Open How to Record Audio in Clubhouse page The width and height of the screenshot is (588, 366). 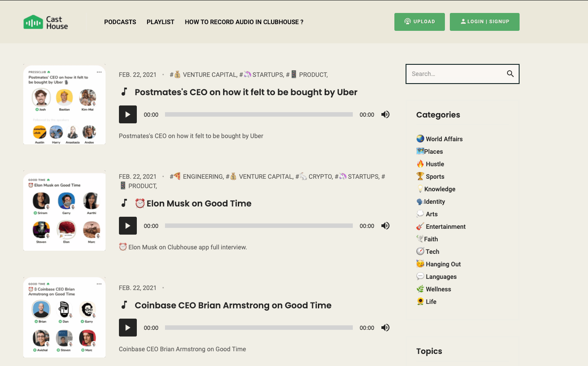[244, 22]
